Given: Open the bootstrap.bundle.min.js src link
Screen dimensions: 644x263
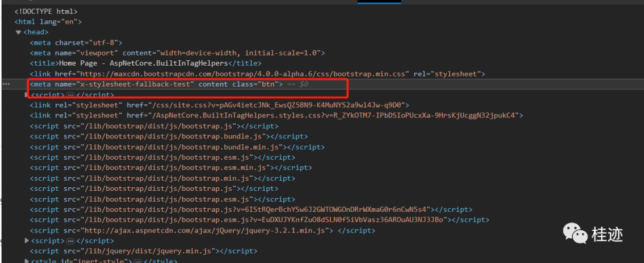Looking at the screenshot, I should [x=184, y=147].
